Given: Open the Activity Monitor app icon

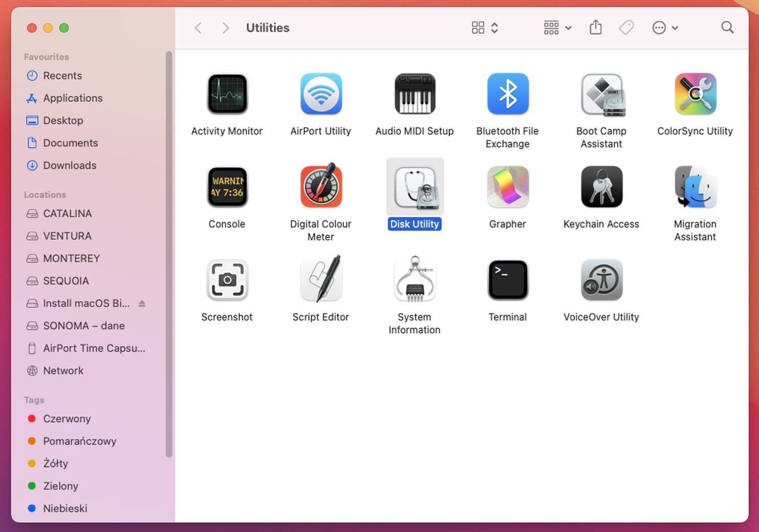Looking at the screenshot, I should pos(227,94).
